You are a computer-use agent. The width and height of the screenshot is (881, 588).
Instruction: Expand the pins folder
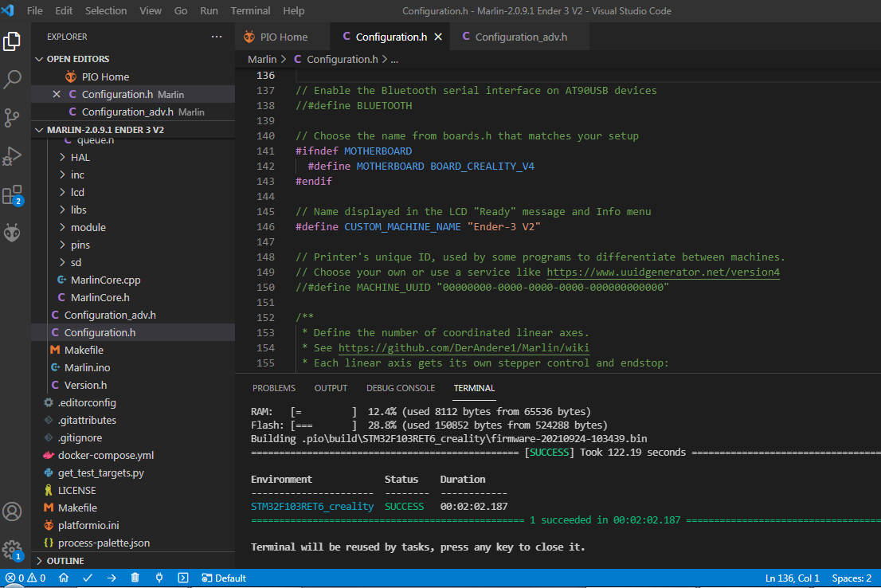click(80, 245)
